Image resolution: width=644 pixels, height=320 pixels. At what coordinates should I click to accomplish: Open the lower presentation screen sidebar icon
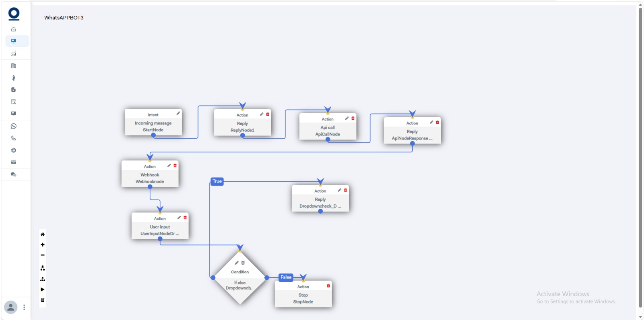pyautogui.click(x=13, y=113)
